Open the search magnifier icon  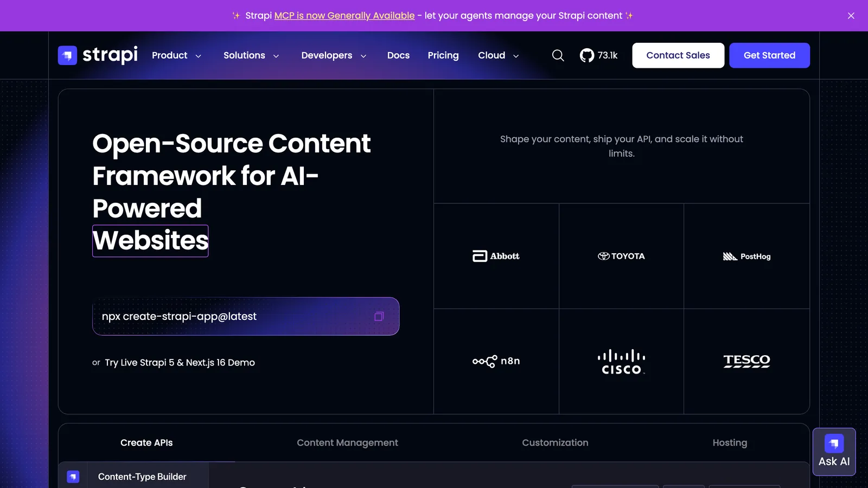point(558,55)
